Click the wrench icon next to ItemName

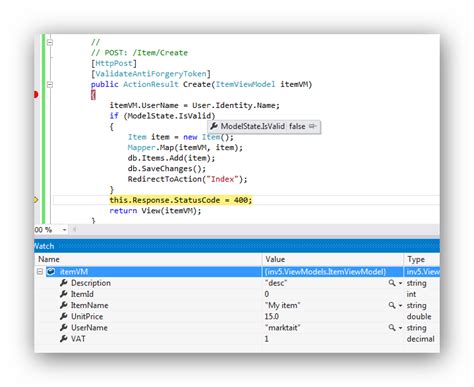[x=64, y=305]
